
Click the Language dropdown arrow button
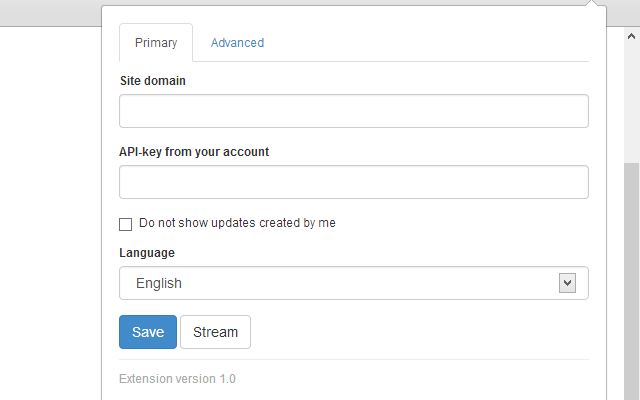567,283
